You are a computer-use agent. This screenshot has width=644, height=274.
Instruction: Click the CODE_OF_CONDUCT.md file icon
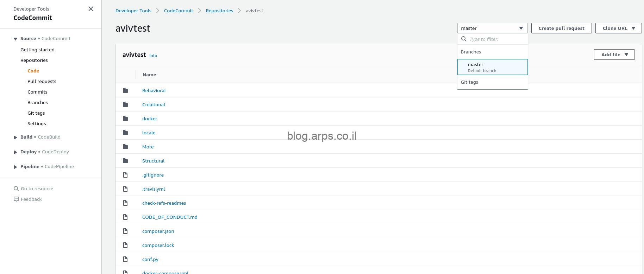125,217
